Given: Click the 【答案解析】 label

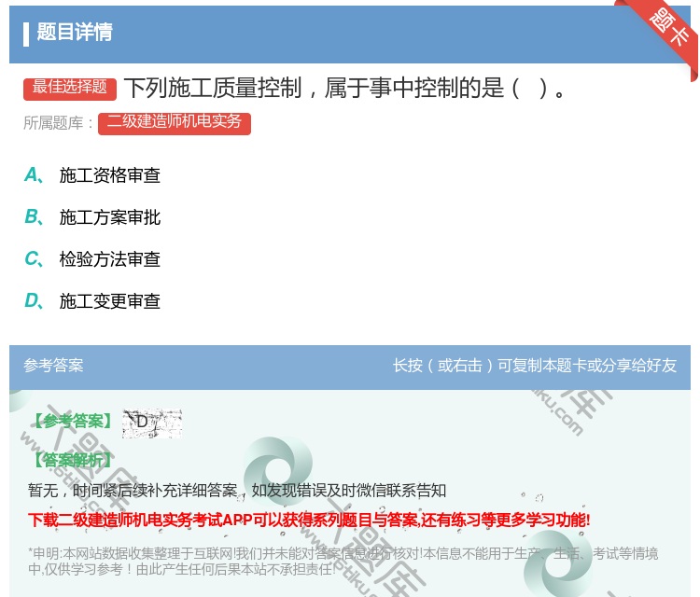Looking at the screenshot, I should (73, 460).
